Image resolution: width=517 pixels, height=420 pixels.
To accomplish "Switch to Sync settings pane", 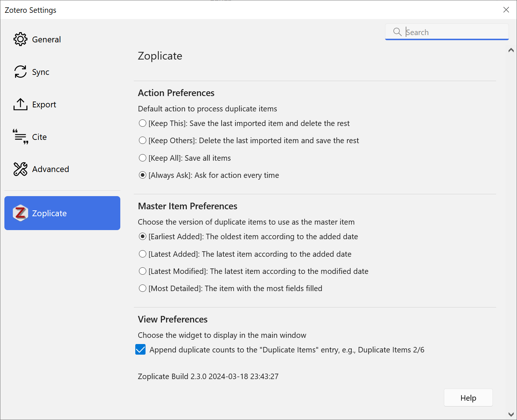I will click(x=62, y=72).
